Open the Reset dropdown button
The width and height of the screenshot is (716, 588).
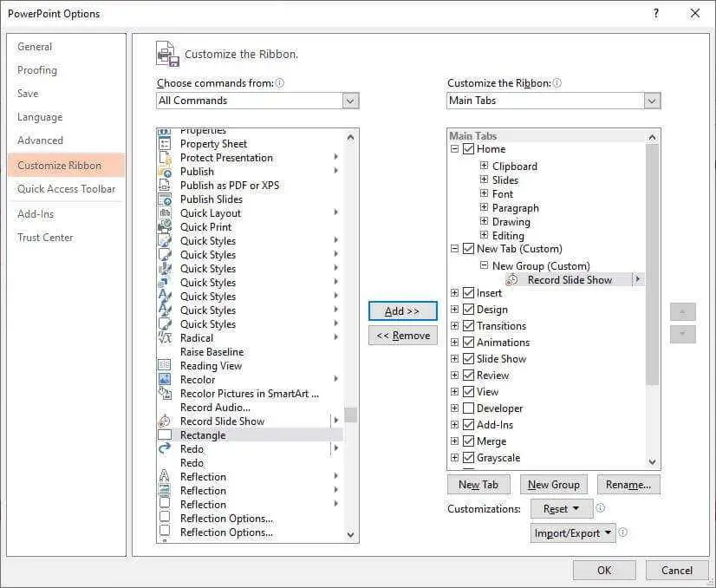coord(562,508)
